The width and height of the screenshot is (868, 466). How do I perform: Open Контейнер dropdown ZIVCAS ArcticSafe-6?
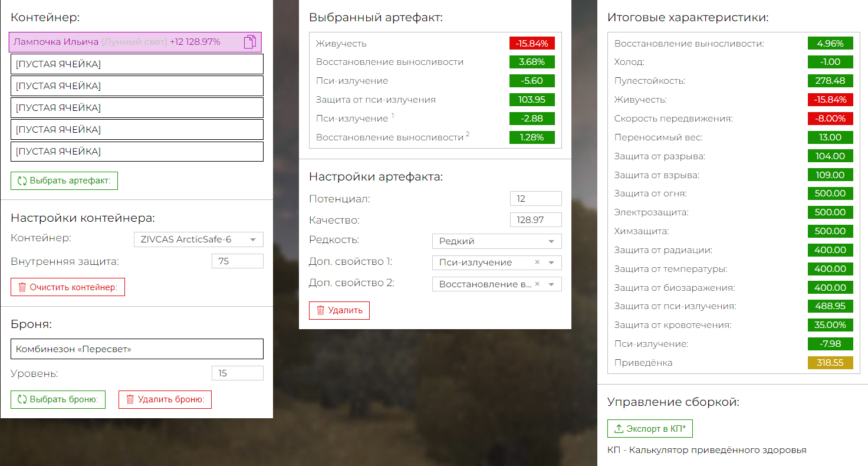coord(199,239)
